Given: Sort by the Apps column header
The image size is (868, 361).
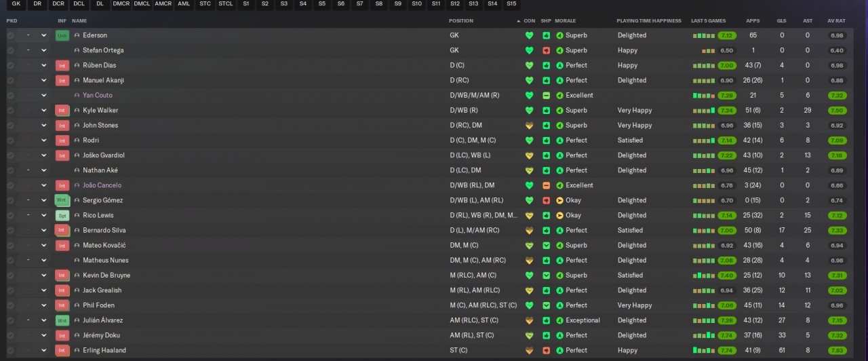Looking at the screenshot, I should pyautogui.click(x=753, y=20).
